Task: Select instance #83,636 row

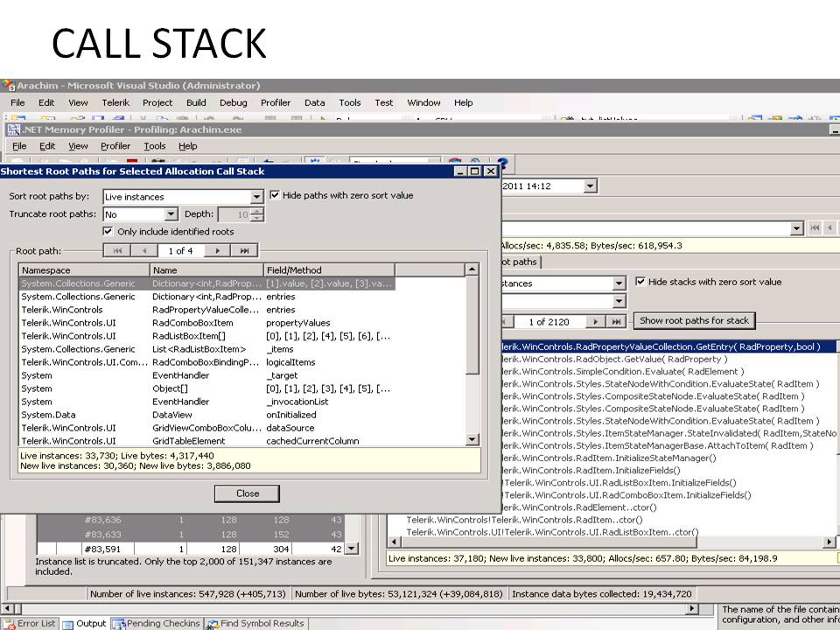Action: [x=191, y=520]
